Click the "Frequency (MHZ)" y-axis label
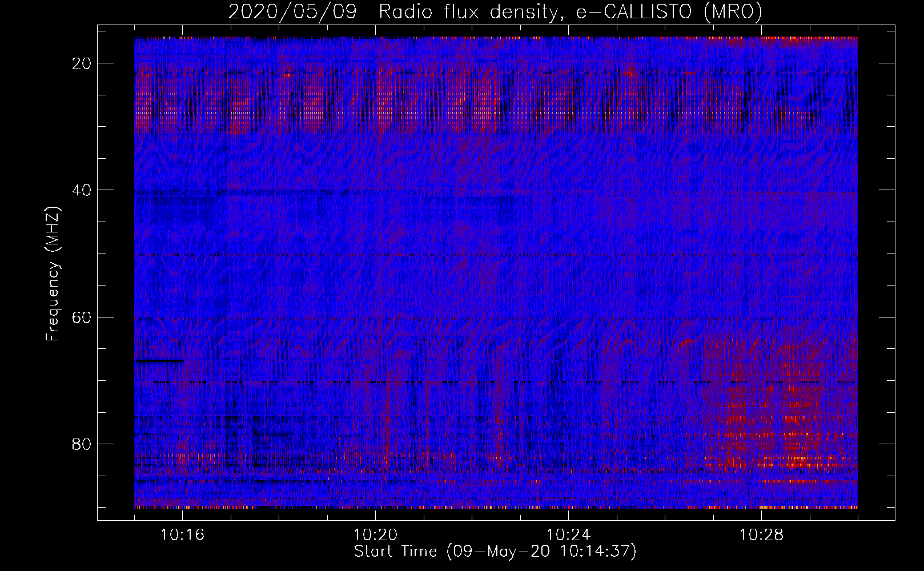This screenshot has width=924, height=571. (x=53, y=274)
